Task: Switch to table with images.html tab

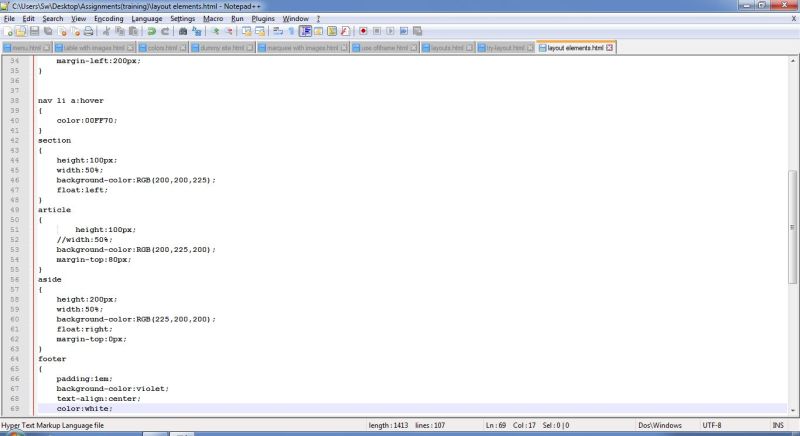Action: click(x=94, y=47)
